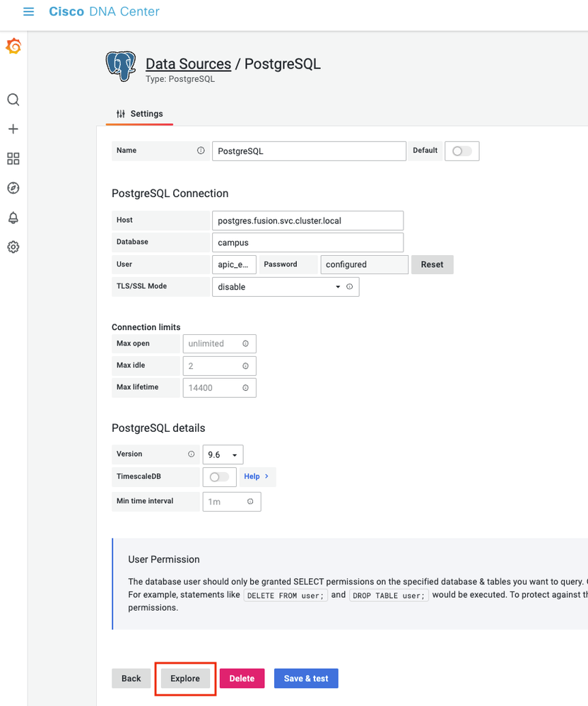The image size is (588, 706).
Task: Open the hamburger navigation menu
Action: coord(28,12)
